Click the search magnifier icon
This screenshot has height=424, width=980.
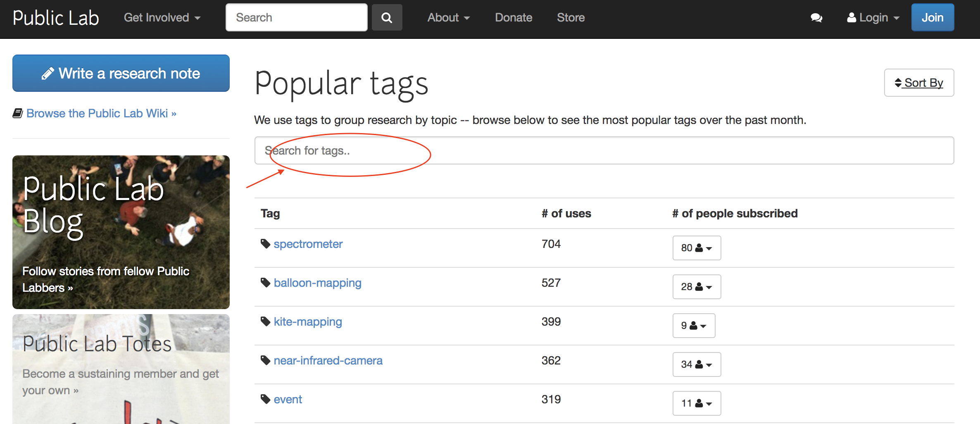tap(387, 17)
